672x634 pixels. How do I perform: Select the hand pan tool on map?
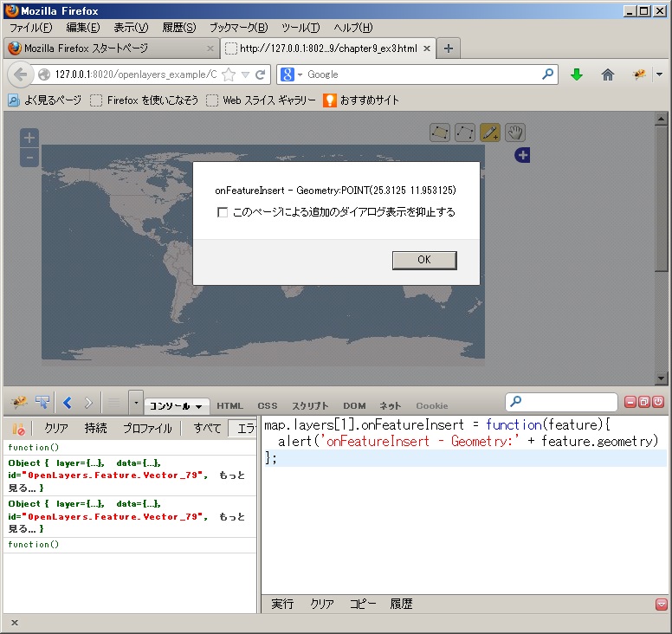coord(515,133)
